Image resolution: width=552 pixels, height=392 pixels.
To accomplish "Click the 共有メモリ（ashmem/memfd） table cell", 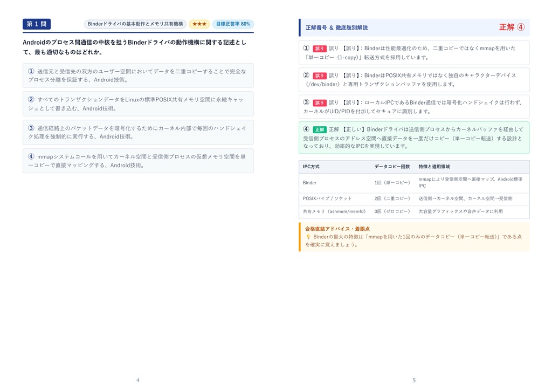I will click(x=334, y=212).
